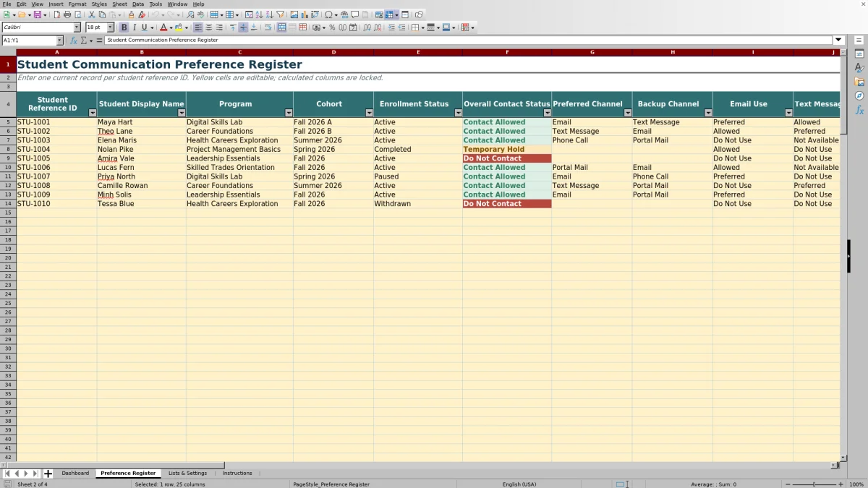The height and width of the screenshot is (488, 868).
Task: Click the Select Function sigma button
Action: [x=83, y=40]
